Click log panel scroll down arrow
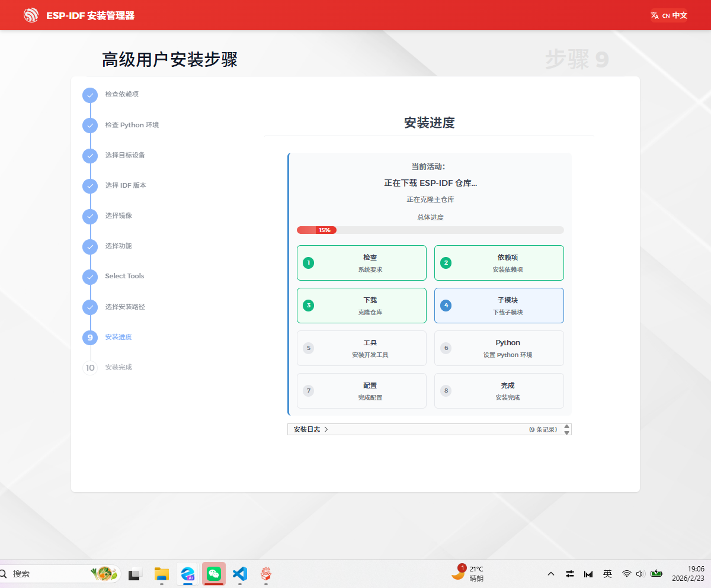The image size is (711, 588). pyautogui.click(x=566, y=433)
